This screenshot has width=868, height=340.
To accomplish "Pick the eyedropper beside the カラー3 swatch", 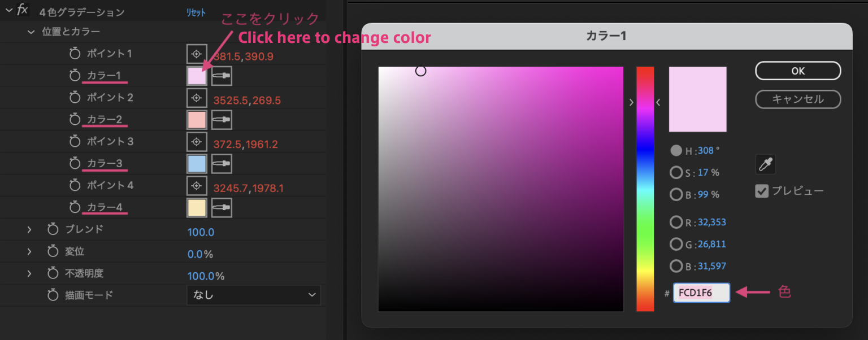I will click(x=222, y=164).
